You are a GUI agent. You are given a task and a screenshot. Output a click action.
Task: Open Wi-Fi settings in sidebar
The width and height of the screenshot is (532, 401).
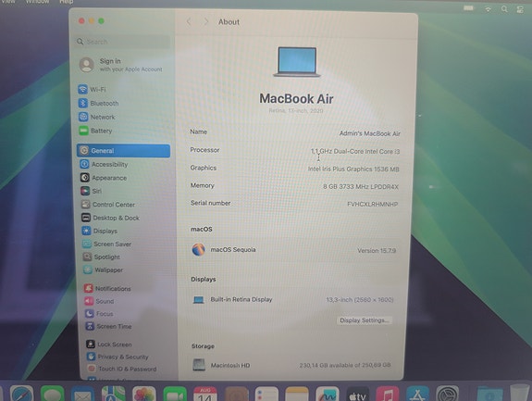coord(93,89)
